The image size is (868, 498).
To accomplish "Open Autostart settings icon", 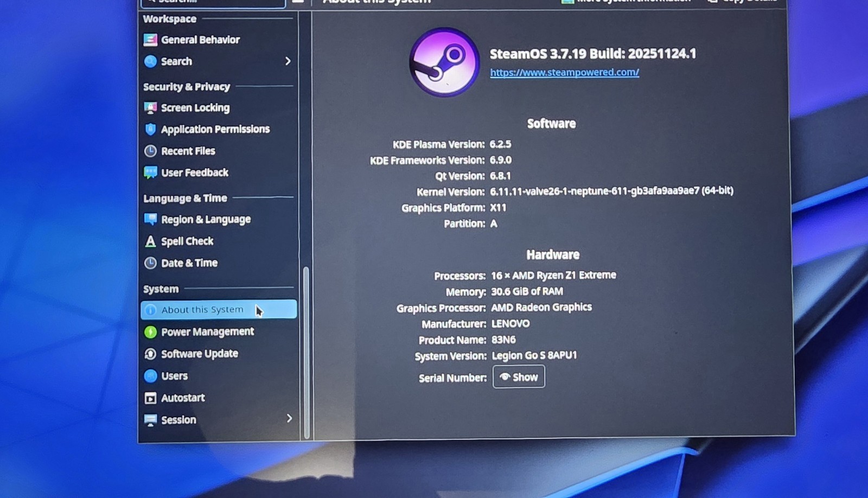I will point(150,398).
